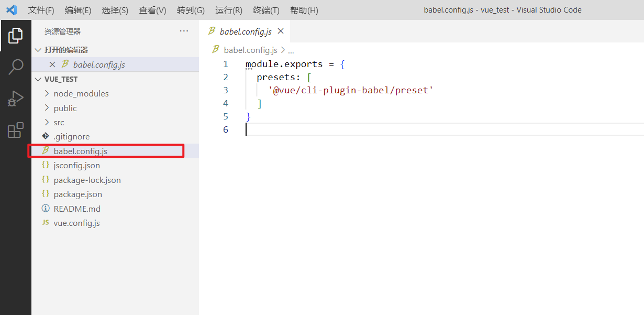This screenshot has height=315, width=644.
Task: Open the Explorer panel more actions ellipsis
Action: pos(184,31)
